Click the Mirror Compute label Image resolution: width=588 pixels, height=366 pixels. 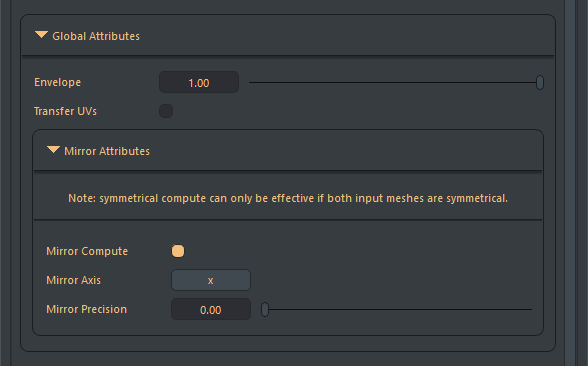click(x=87, y=251)
